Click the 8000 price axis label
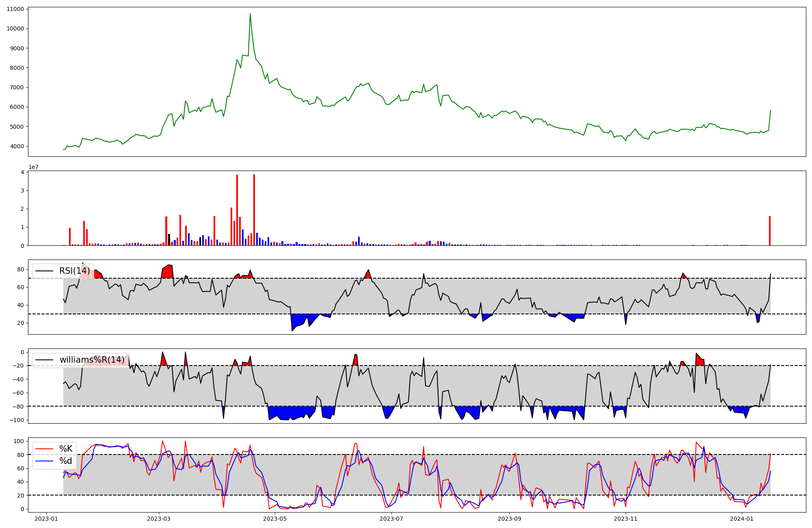 [x=17, y=68]
